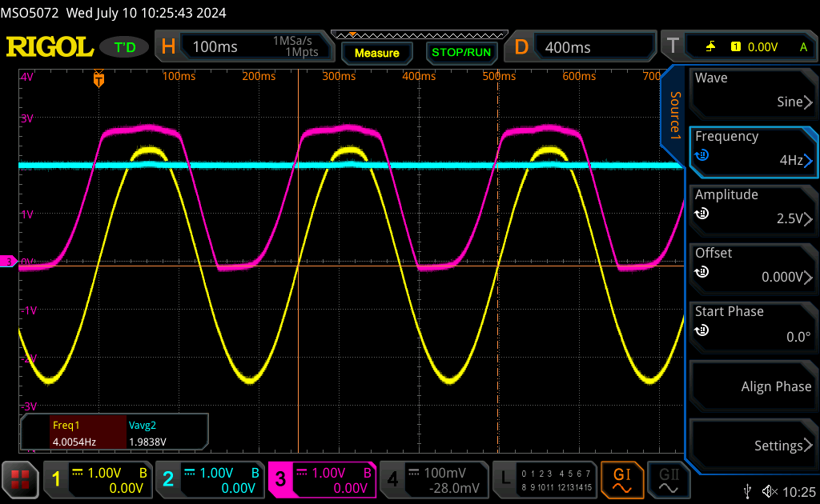Click the 4.0054Hz frequency value

[74, 442]
